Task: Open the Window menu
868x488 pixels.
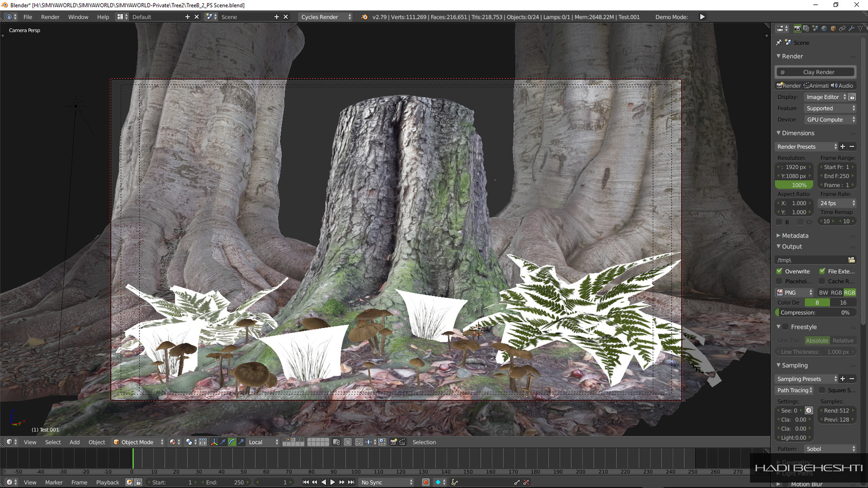Action: tap(78, 17)
